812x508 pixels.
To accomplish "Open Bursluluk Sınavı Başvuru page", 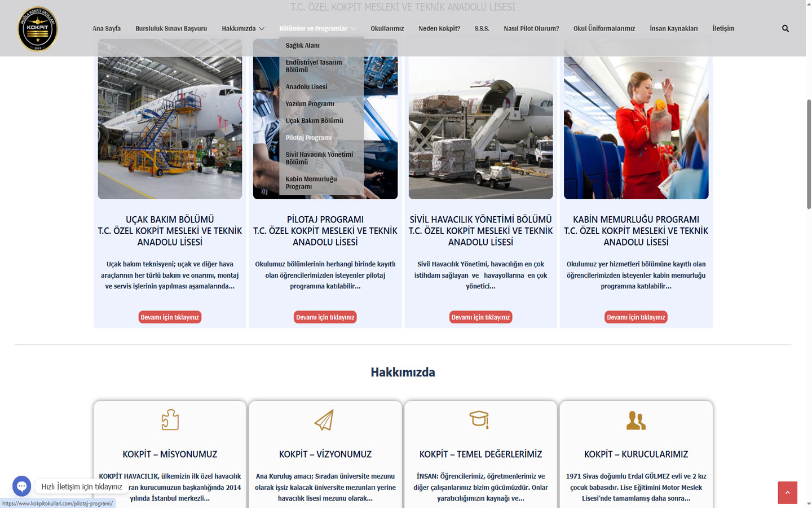I will (x=171, y=29).
